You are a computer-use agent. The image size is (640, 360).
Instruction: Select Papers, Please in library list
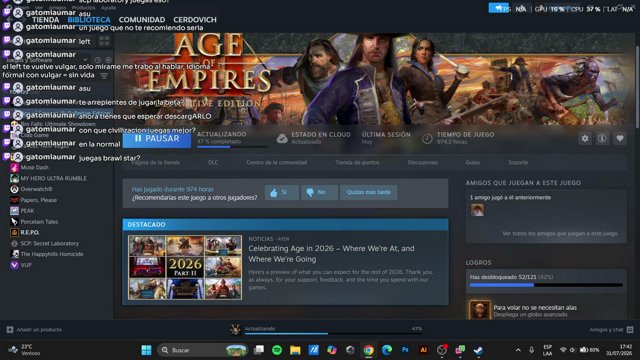[x=39, y=200]
